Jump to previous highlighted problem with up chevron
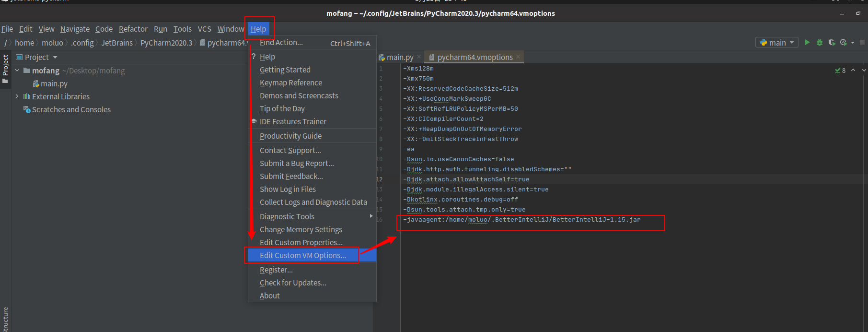The image size is (868, 332). tap(853, 70)
